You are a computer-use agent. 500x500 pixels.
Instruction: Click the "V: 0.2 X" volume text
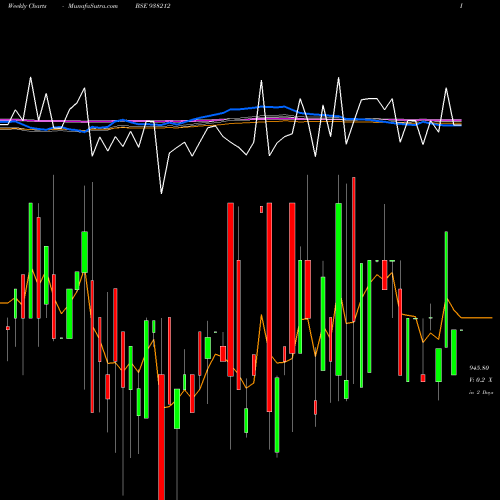coord(481,380)
